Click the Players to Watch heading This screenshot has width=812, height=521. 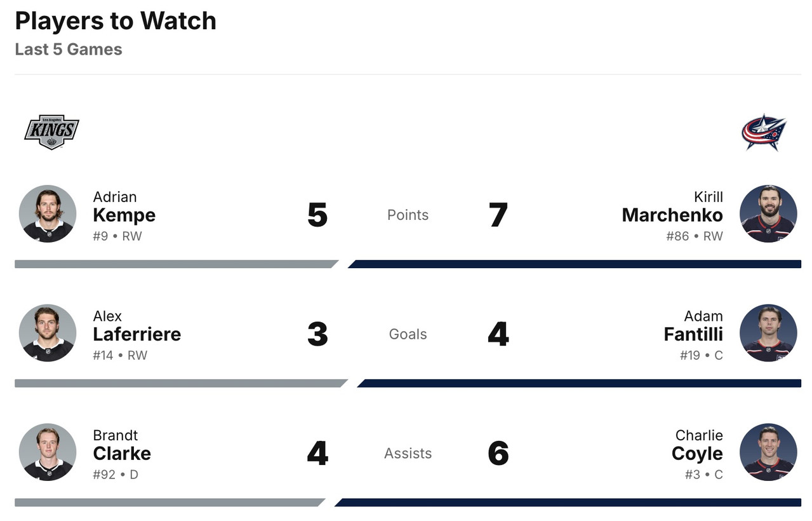pyautogui.click(x=116, y=21)
